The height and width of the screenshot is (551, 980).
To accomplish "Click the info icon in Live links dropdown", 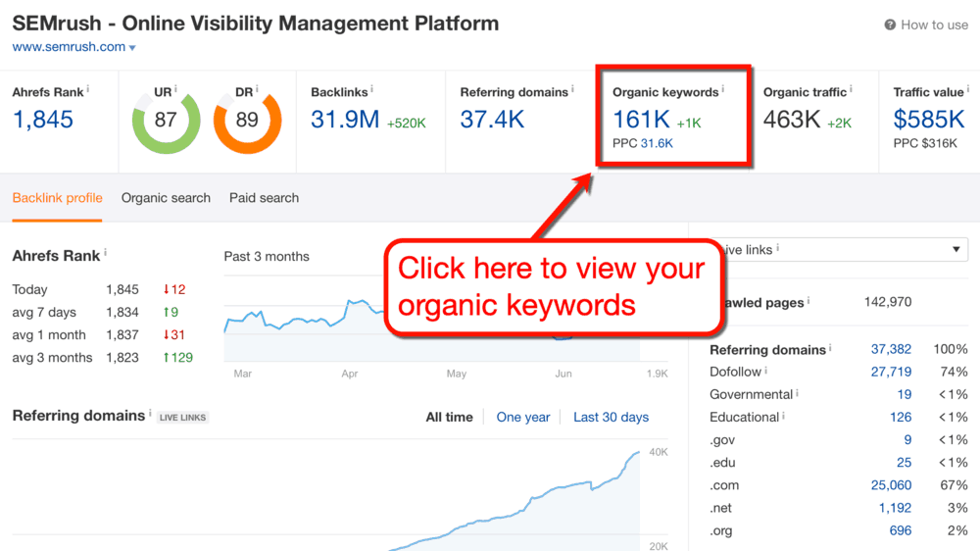I will click(777, 248).
